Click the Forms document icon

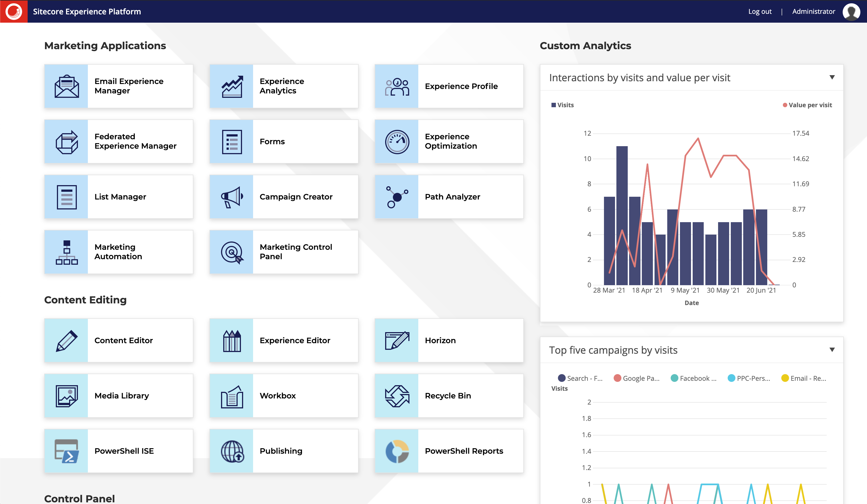pos(232,141)
